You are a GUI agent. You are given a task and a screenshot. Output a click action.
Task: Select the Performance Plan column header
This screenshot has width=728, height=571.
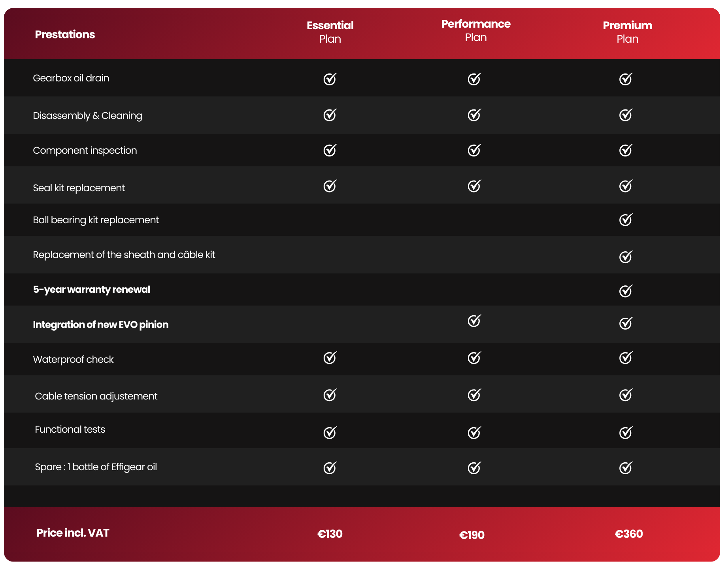(x=476, y=30)
